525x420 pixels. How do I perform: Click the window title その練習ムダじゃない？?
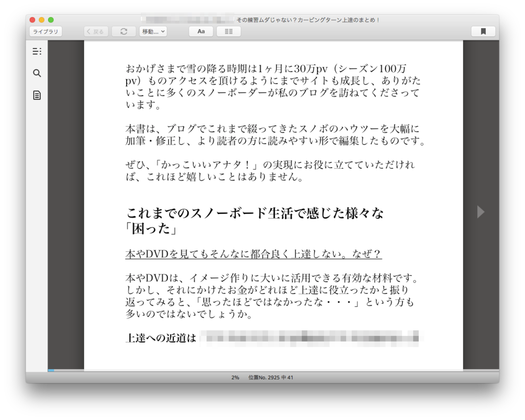(x=308, y=20)
